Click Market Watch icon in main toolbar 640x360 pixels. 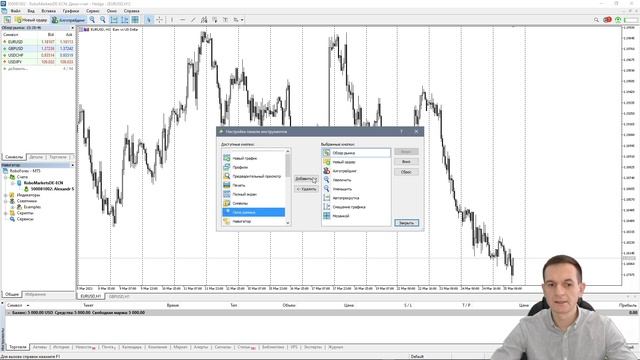coord(7,20)
